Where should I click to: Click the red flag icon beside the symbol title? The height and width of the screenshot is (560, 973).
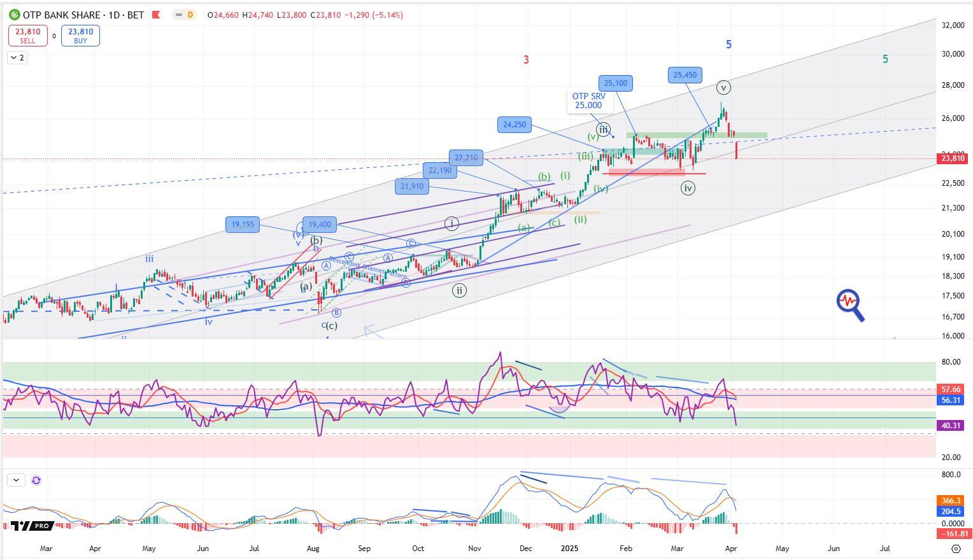(156, 15)
